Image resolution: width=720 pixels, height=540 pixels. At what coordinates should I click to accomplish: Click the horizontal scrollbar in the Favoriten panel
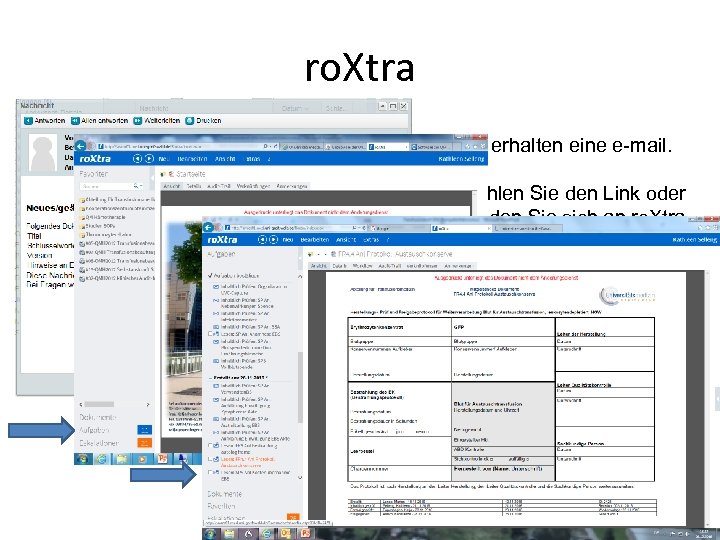[99, 405]
